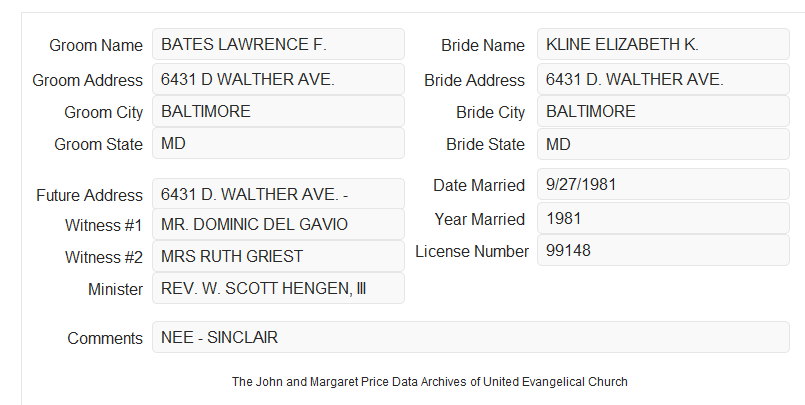Select the Bride Address input box
Image resolution: width=805 pixels, height=405 pixels.
click(x=663, y=79)
